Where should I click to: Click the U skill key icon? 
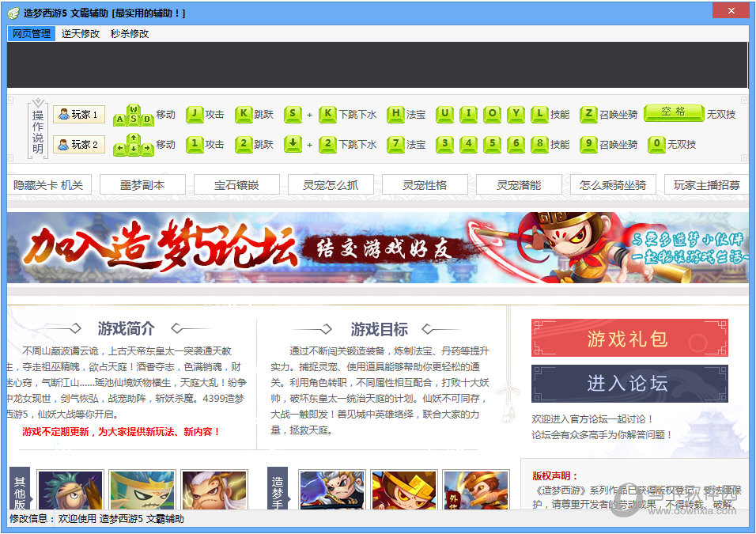[444, 115]
